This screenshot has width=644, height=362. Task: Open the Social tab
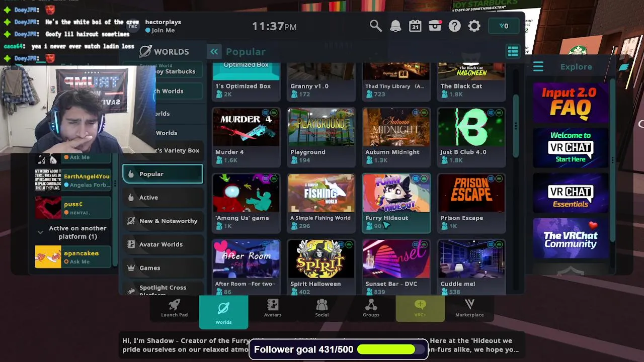322,308
